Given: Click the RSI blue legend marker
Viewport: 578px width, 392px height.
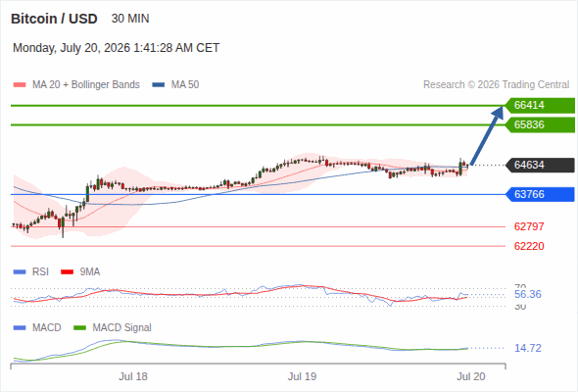Looking at the screenshot, I should pos(20,272).
